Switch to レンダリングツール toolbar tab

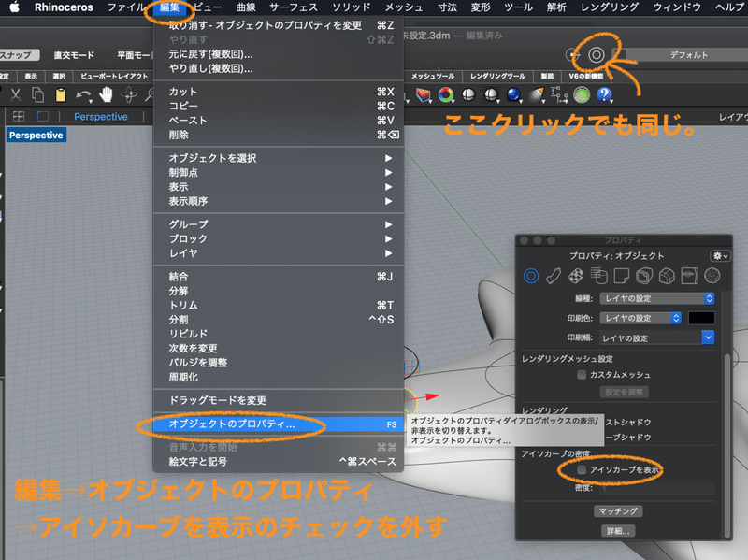pos(497,76)
